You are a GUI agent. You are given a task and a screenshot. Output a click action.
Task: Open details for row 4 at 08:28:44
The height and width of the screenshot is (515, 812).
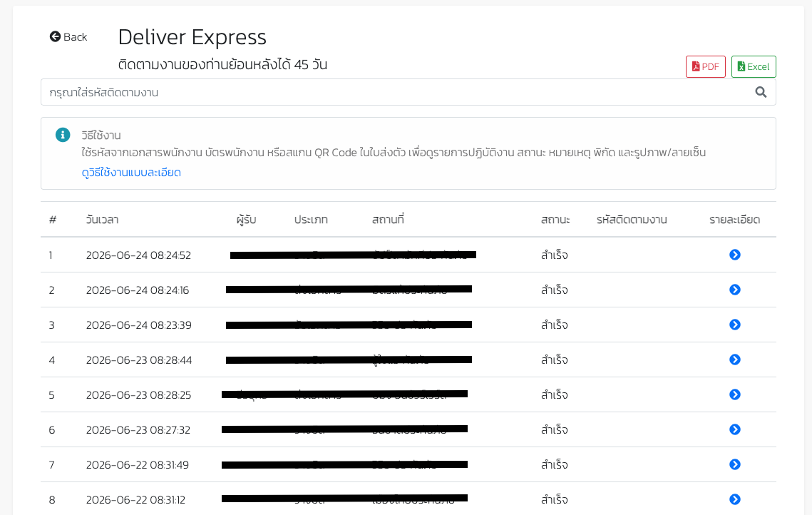(735, 360)
